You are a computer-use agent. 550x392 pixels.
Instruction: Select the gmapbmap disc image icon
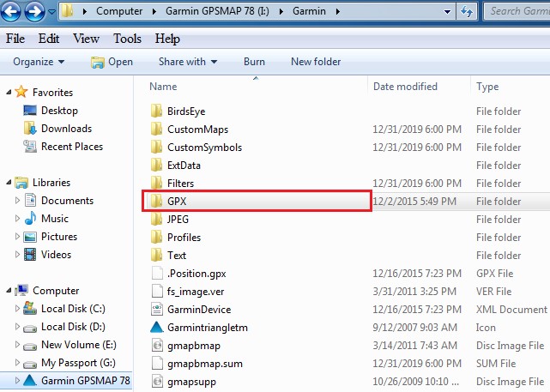157,345
